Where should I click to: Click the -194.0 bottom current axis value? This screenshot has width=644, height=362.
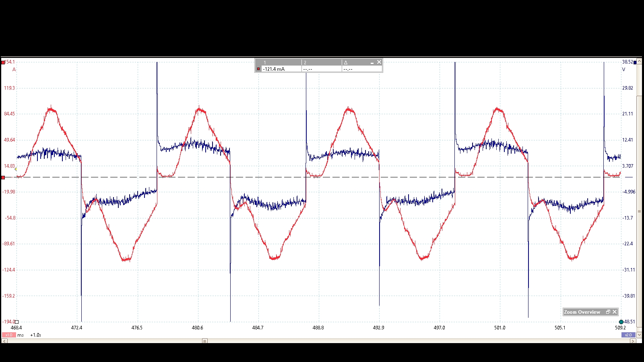8,322
